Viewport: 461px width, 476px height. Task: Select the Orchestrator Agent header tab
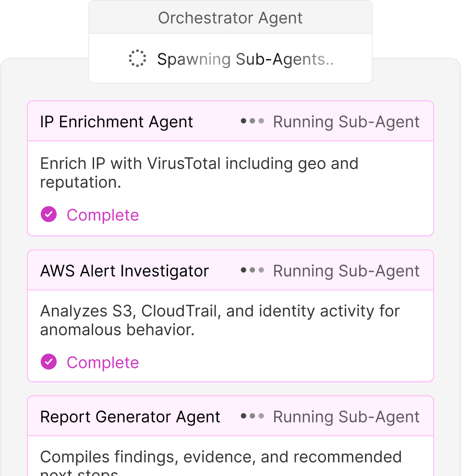pyautogui.click(x=230, y=17)
